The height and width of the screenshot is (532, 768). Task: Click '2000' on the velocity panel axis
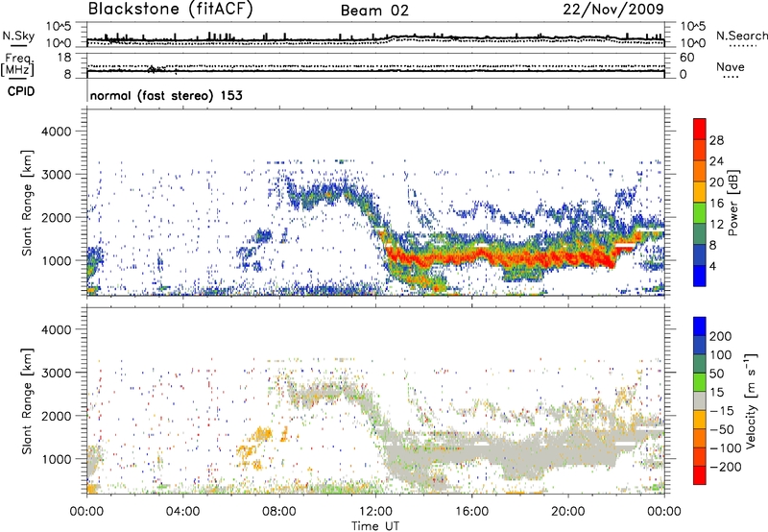(x=56, y=416)
